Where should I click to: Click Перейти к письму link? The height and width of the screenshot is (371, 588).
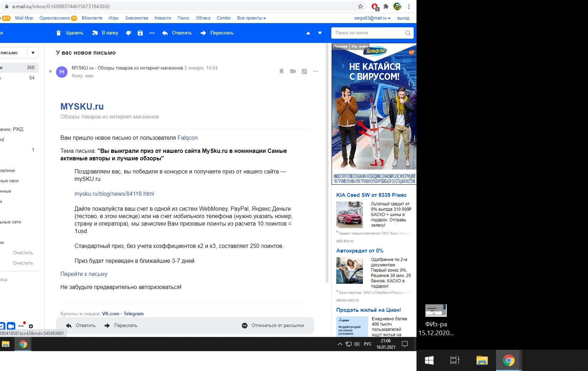84,274
